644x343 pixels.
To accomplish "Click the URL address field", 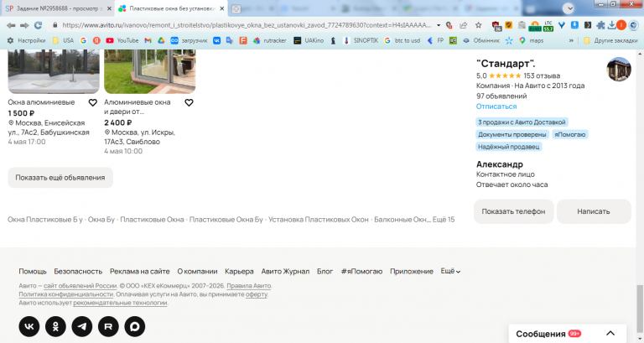I will (x=247, y=25).
